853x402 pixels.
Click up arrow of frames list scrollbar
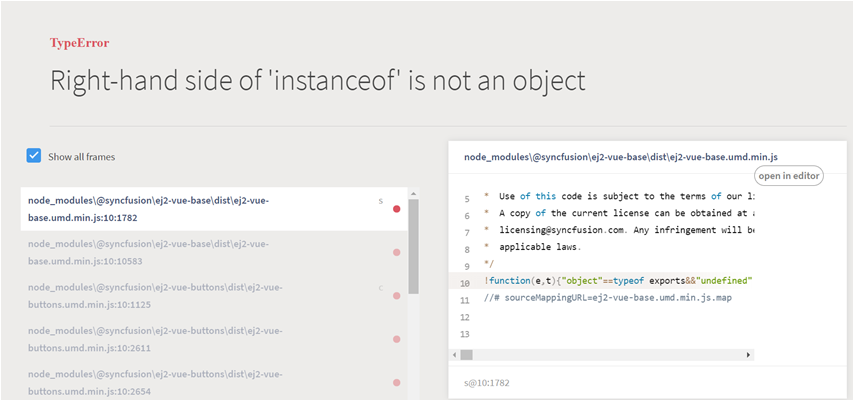(412, 193)
